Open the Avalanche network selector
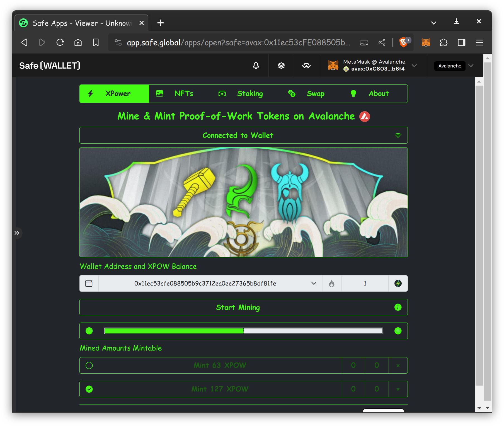 (x=454, y=66)
